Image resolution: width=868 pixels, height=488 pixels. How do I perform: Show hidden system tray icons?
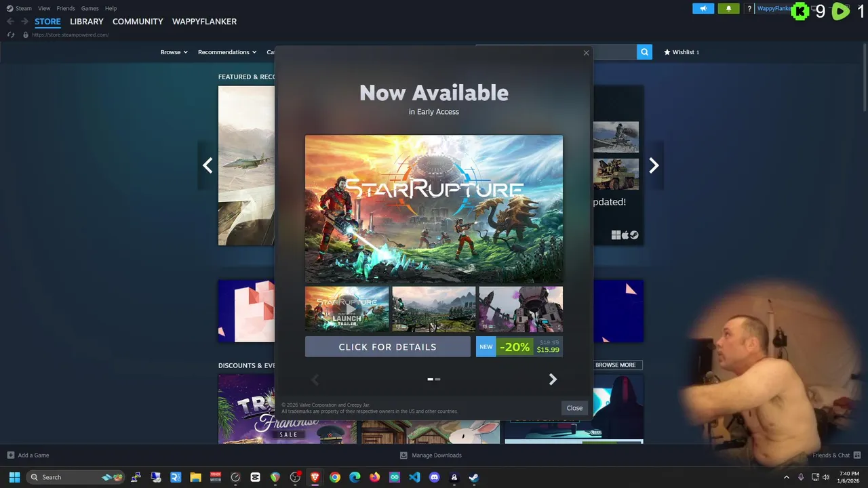787,477
